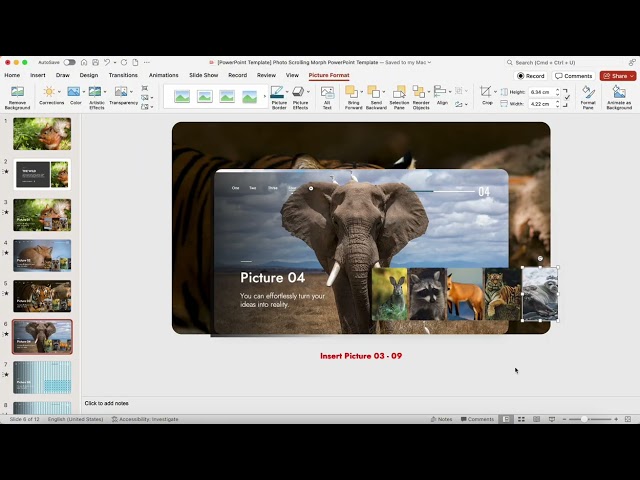Expand the Corrections dropdown arrow

(59, 92)
